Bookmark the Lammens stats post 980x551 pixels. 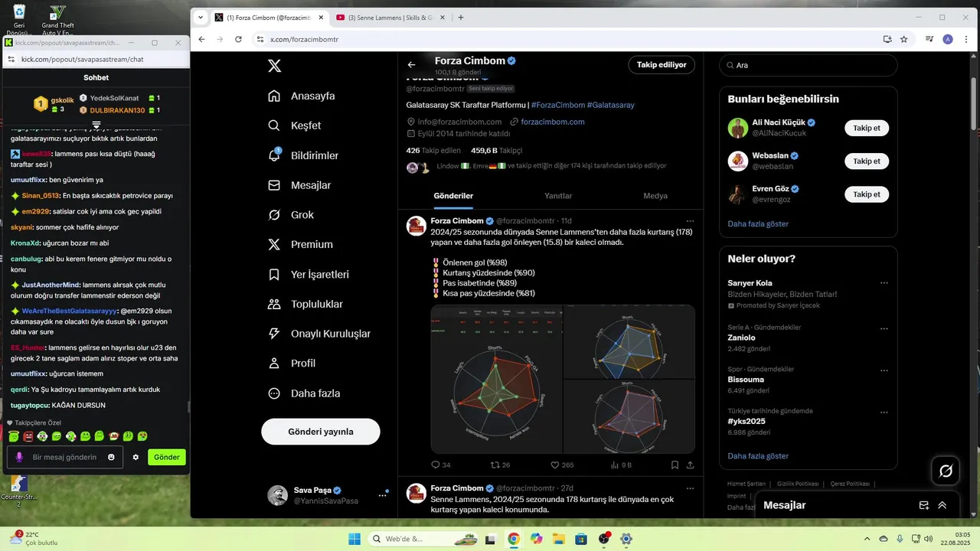point(675,465)
